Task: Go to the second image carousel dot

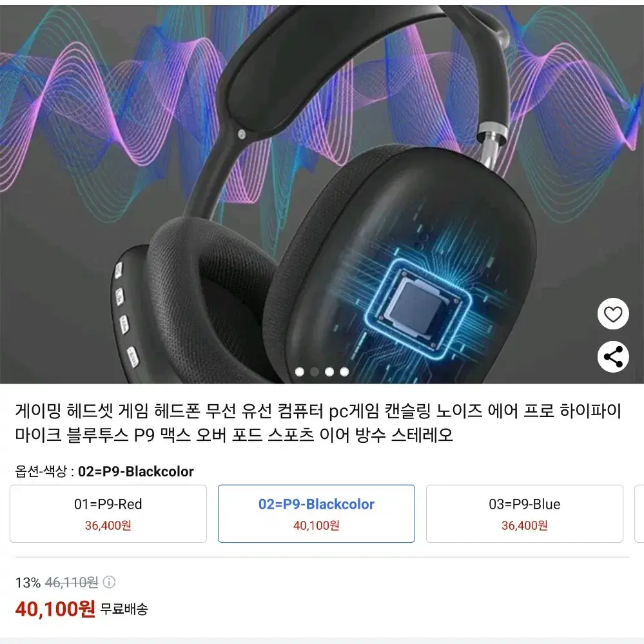Action: click(x=315, y=372)
